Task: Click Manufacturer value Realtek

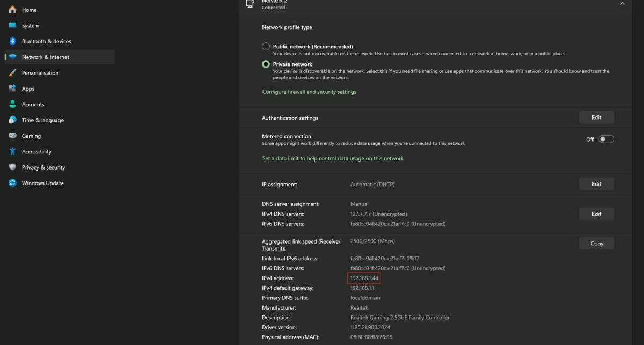Action: pos(358,307)
